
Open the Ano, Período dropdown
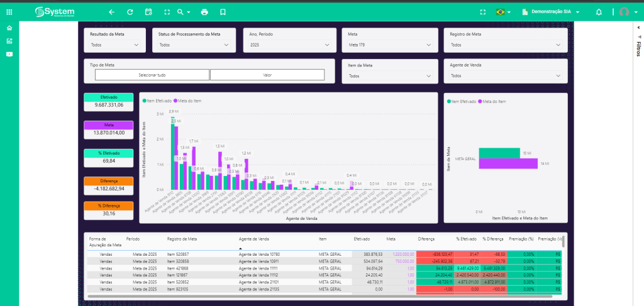click(x=289, y=45)
